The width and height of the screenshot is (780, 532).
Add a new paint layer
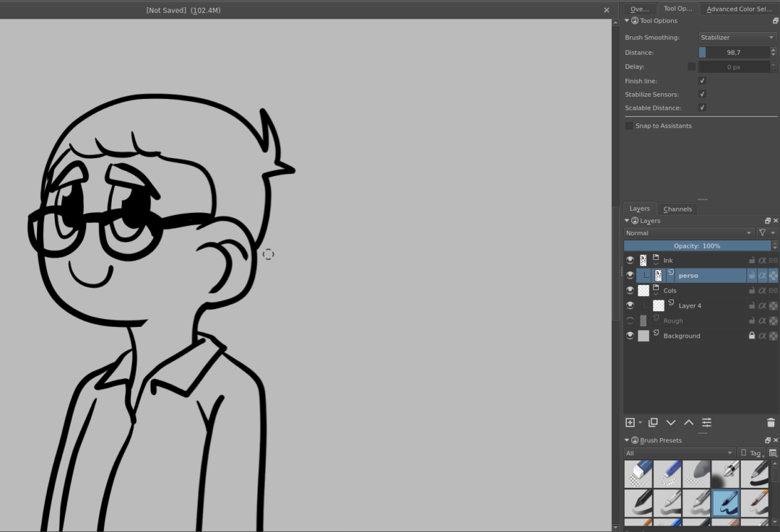(x=630, y=422)
